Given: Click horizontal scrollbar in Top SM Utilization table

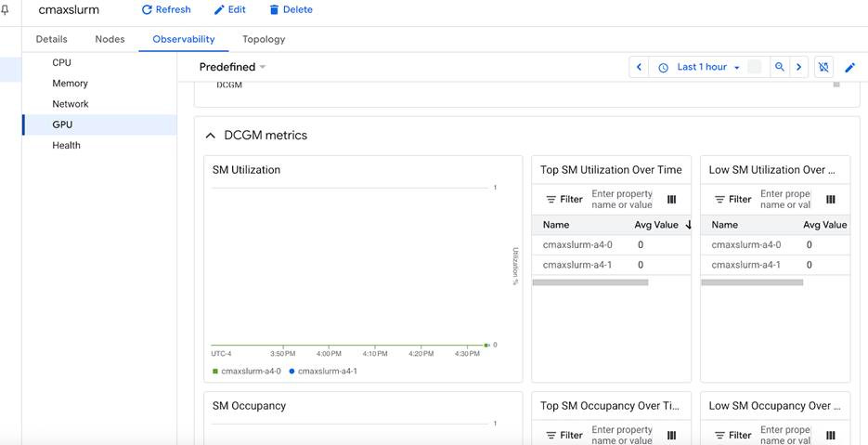Looking at the screenshot, I should tap(590, 282).
